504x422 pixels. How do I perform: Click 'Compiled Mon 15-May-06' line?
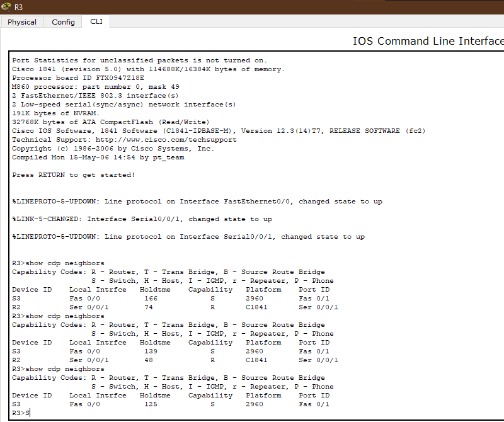click(x=98, y=157)
